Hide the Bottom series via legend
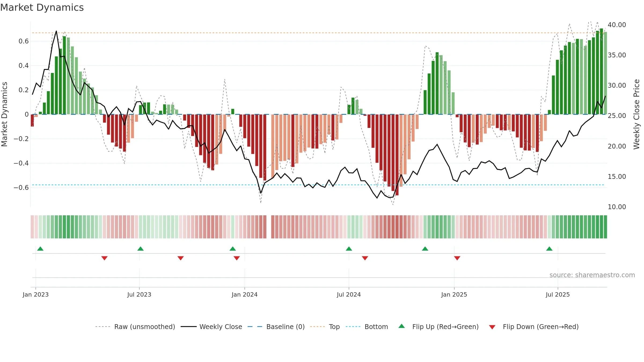Screen dimensions: 644x362 point(367,327)
